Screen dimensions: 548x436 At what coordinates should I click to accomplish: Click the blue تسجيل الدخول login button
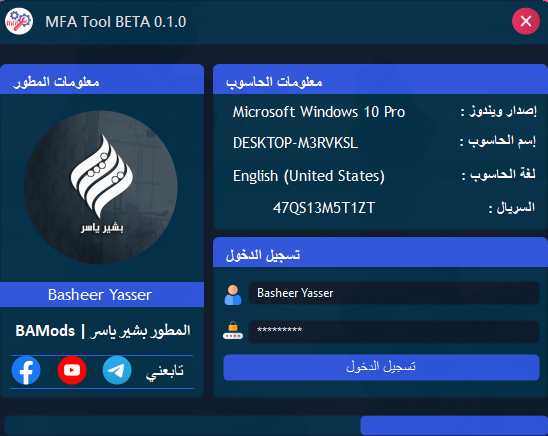point(381,367)
